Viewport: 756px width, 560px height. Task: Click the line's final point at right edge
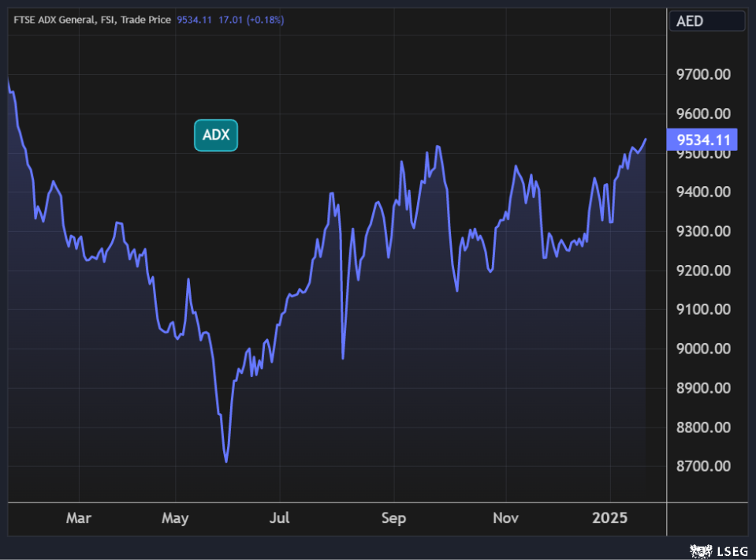646,140
